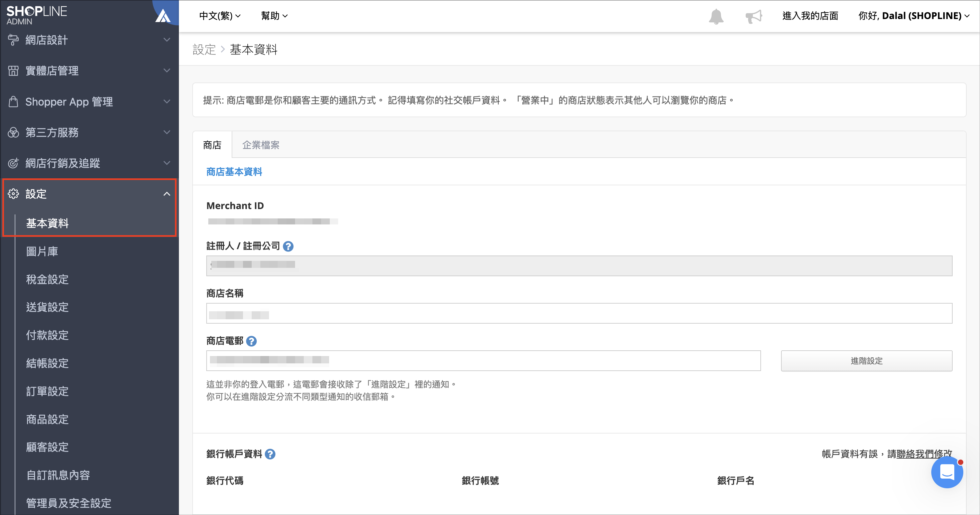The width and height of the screenshot is (980, 515).
Task: Click the storefront icon for 實體店管理
Action: coord(13,71)
